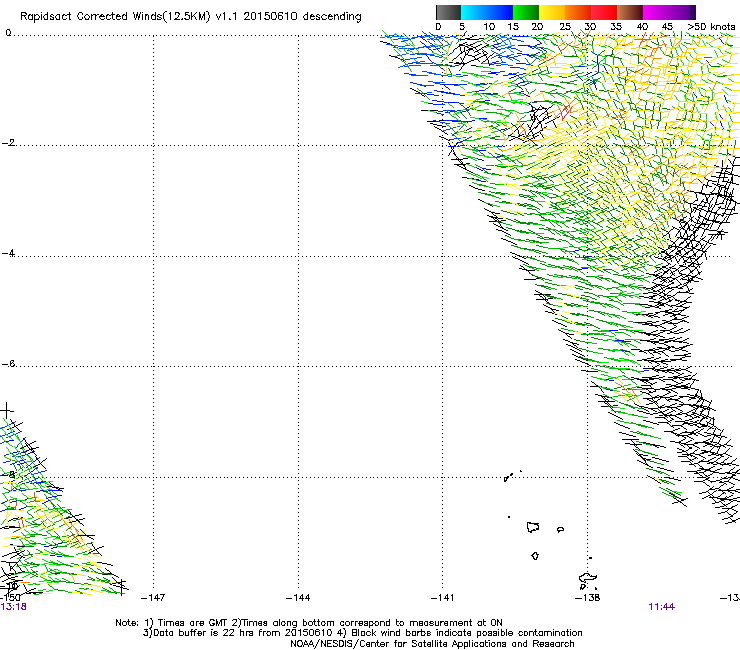Click the orange 25-30 knots legend segment

578,12
